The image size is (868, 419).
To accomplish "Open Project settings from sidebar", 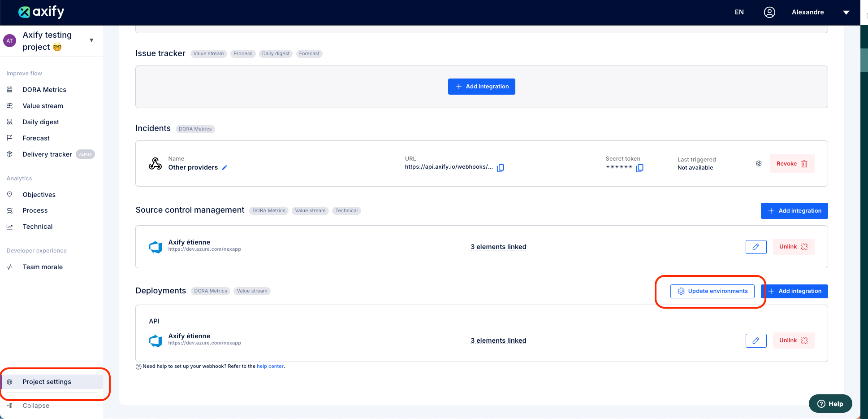I will 47,381.
